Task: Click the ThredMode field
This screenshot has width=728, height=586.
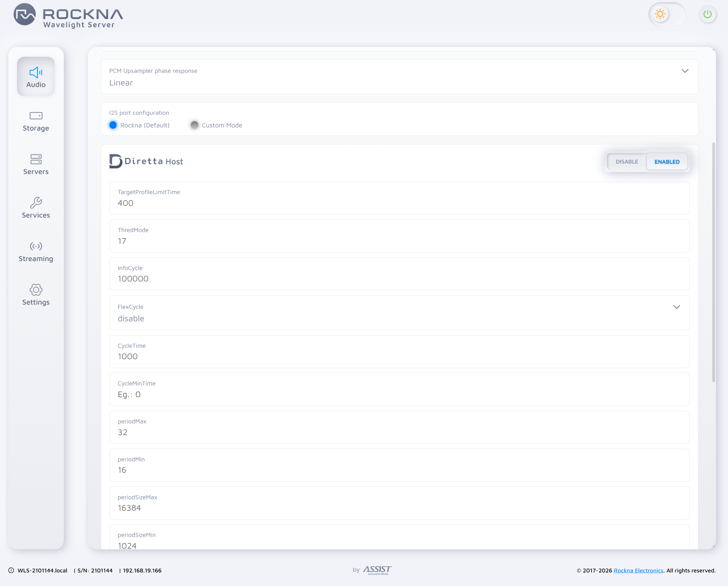Action: coord(399,236)
